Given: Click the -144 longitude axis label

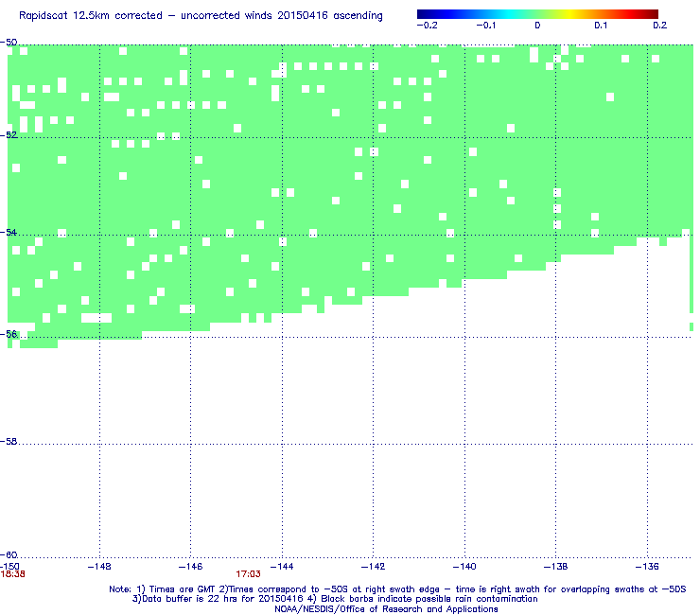Looking at the screenshot, I should (x=282, y=567).
